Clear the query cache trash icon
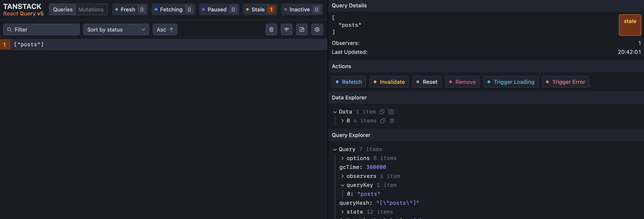 click(x=271, y=29)
